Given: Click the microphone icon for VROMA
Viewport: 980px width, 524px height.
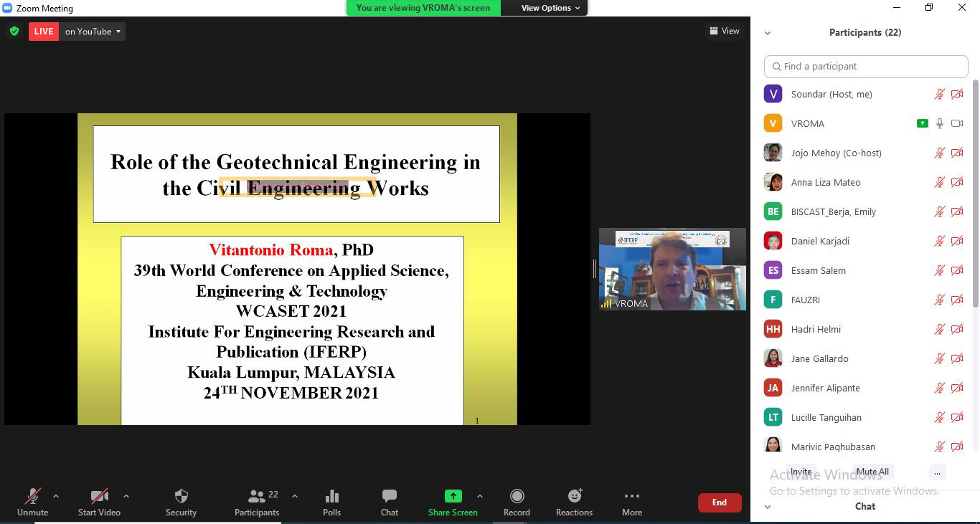Looking at the screenshot, I should (940, 123).
